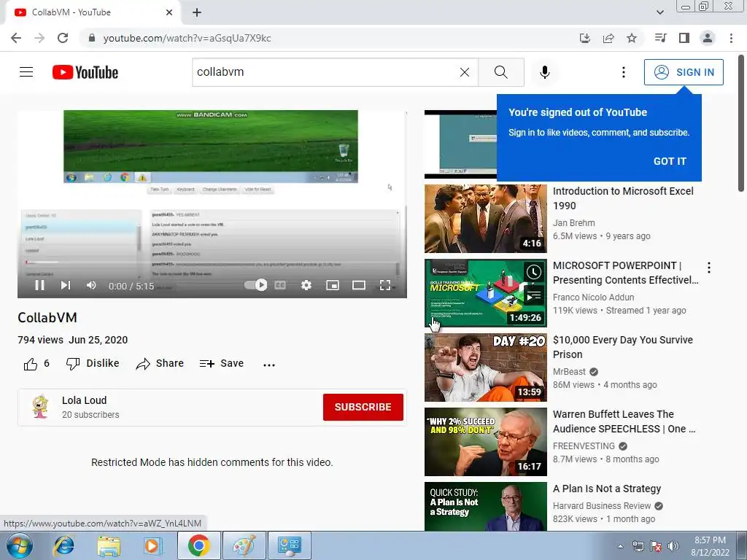This screenshot has width=747, height=560.
Task: Select the CollabVM - YouTube tab
Action: pos(93,12)
